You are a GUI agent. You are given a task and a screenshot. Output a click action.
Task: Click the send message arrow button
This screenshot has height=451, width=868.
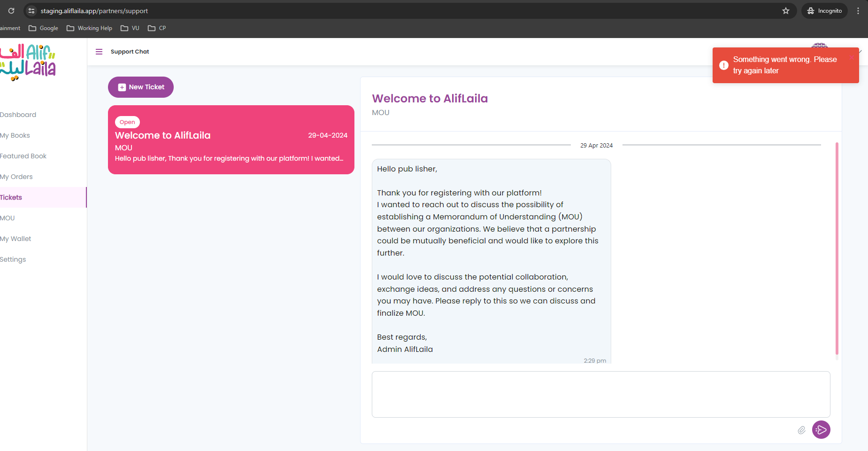point(821,429)
